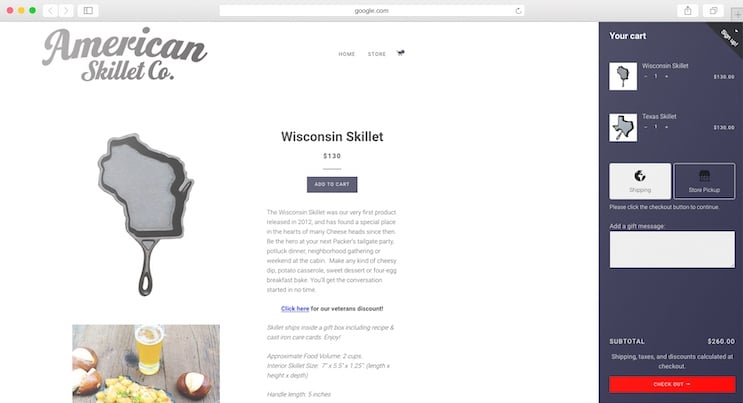743x403 pixels.
Task: Decrease Wisconsin Skillet quantity with minus
Action: click(x=645, y=76)
